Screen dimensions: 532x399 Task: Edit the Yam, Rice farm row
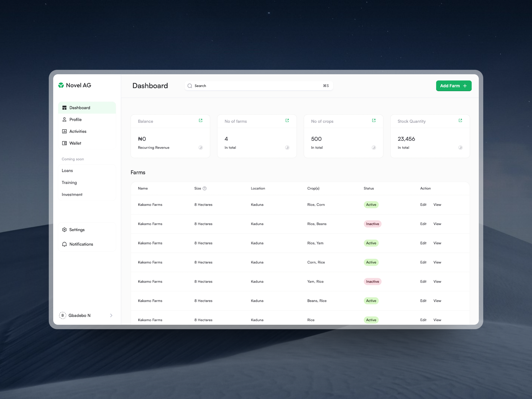[x=423, y=282]
